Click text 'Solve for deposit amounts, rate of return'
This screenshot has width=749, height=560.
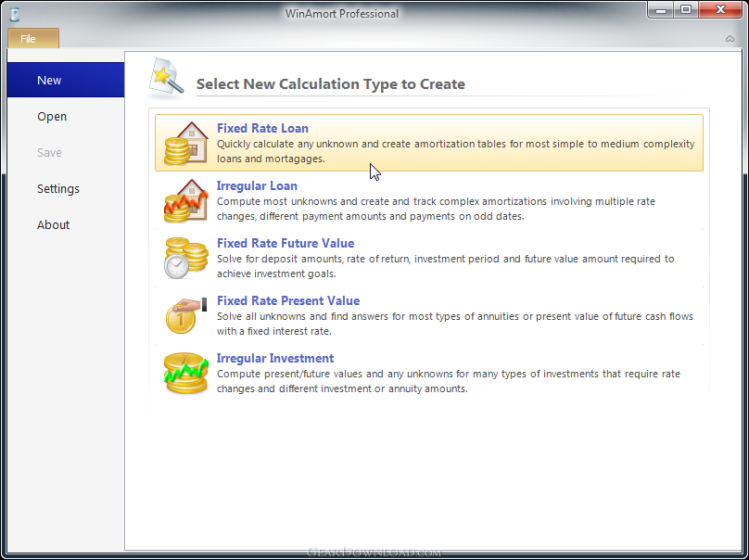[314, 259]
